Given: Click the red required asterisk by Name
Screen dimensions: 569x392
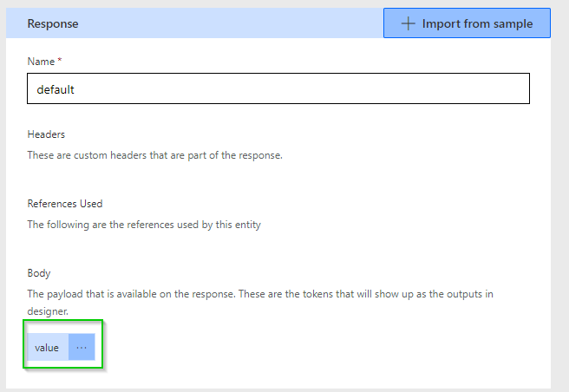Looking at the screenshot, I should [60, 62].
